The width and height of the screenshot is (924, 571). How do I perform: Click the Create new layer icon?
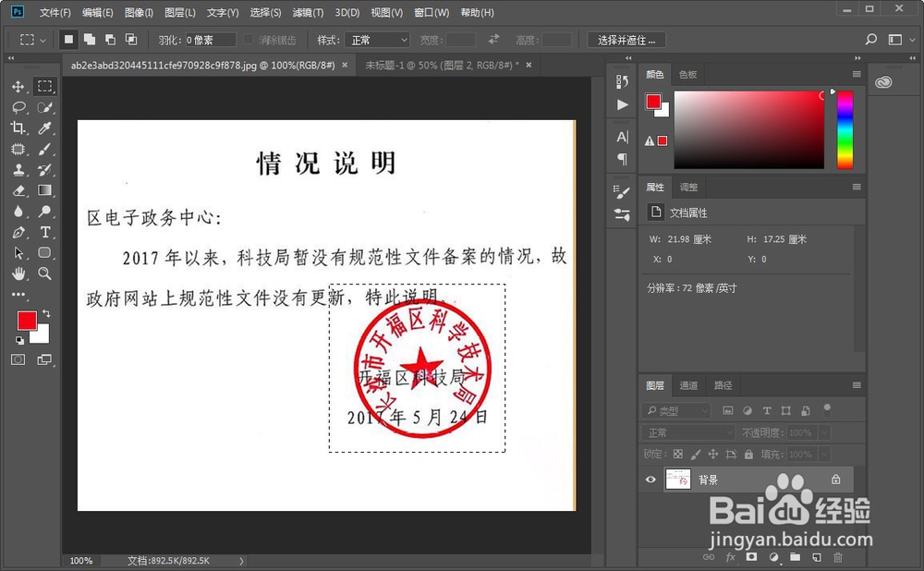click(816, 556)
